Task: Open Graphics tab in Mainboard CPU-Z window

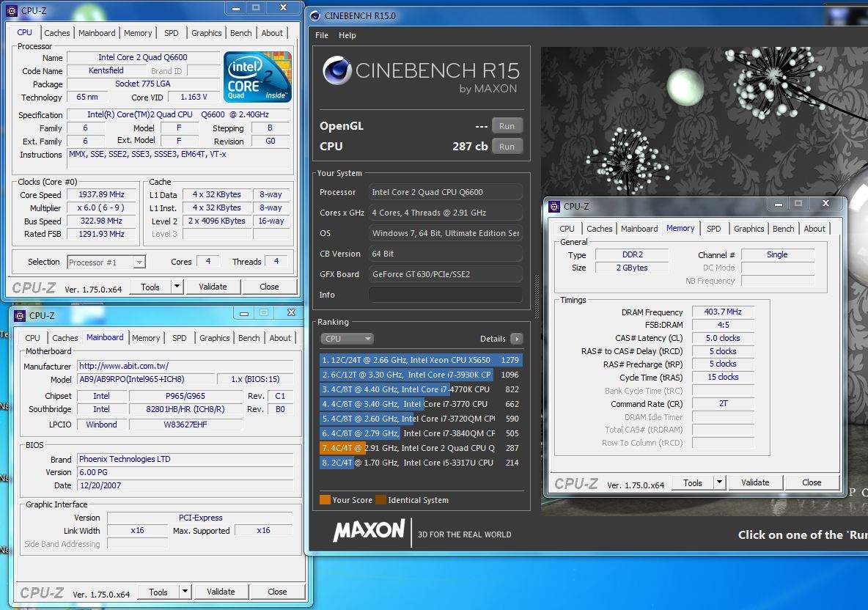Action: 214,338
